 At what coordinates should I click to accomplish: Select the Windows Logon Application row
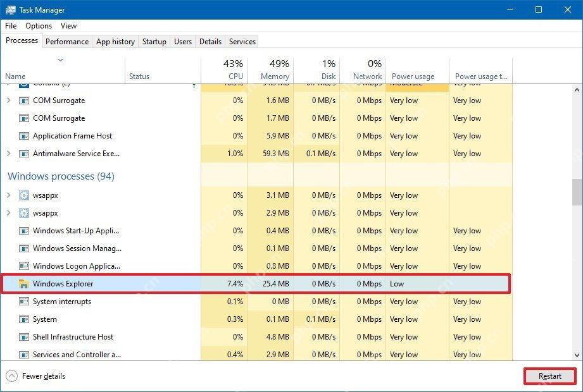click(256, 266)
